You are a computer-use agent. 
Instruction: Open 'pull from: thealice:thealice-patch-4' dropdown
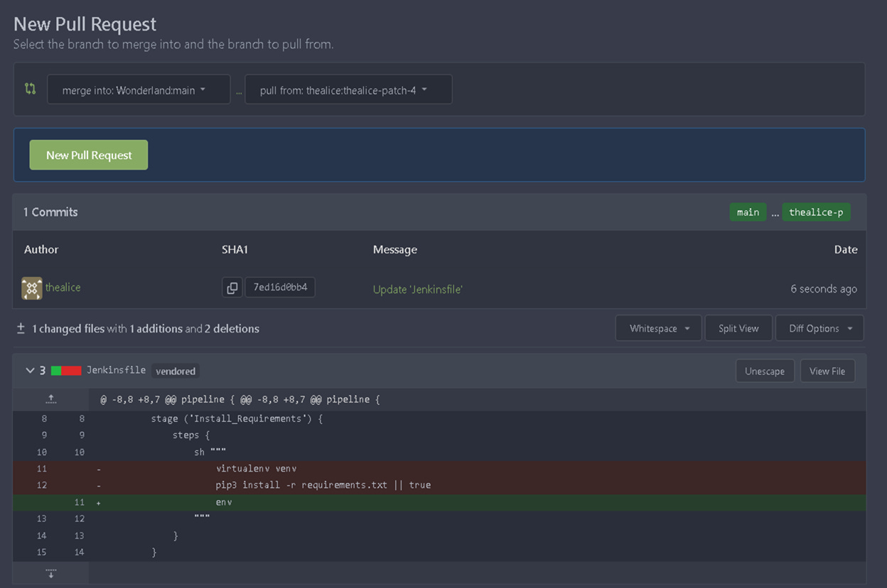pyautogui.click(x=348, y=90)
